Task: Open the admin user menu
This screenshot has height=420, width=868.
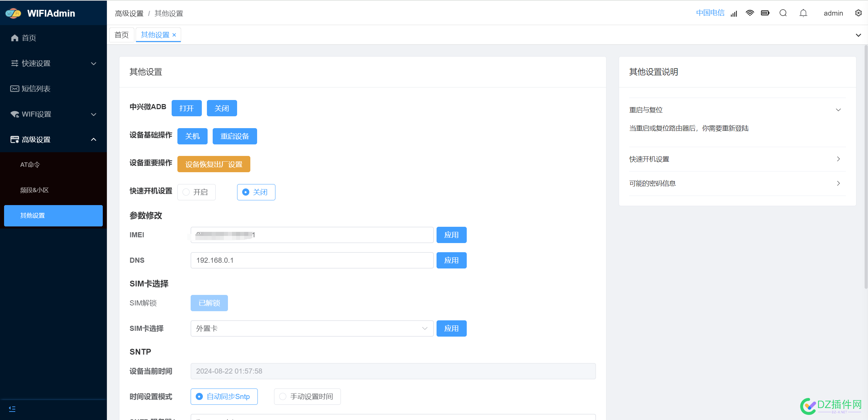Action: click(x=833, y=13)
